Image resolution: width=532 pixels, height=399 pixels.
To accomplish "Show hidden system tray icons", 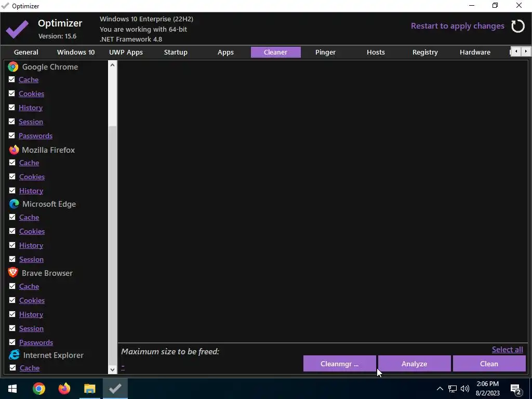I will click(x=440, y=389).
